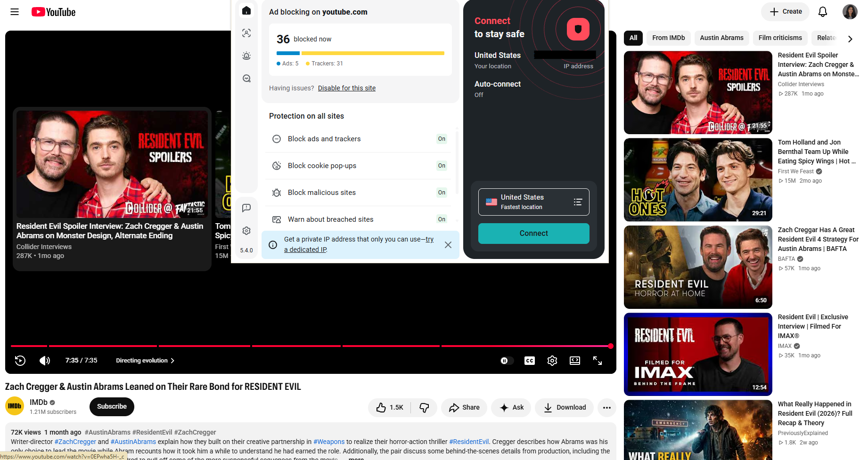Screen dimensions: 868x460
Task: Like the video with 1.5K likes
Action: tap(390, 407)
